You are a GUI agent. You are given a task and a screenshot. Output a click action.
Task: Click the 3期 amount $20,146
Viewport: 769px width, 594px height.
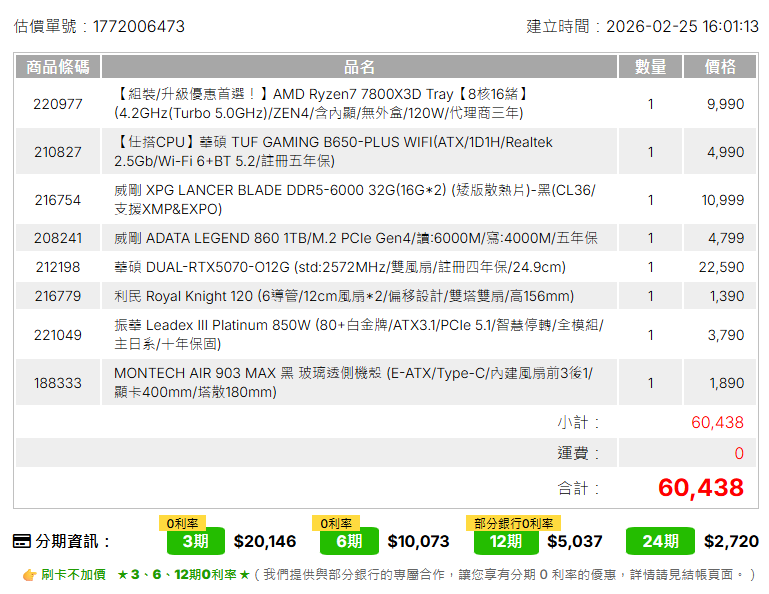[265, 542]
